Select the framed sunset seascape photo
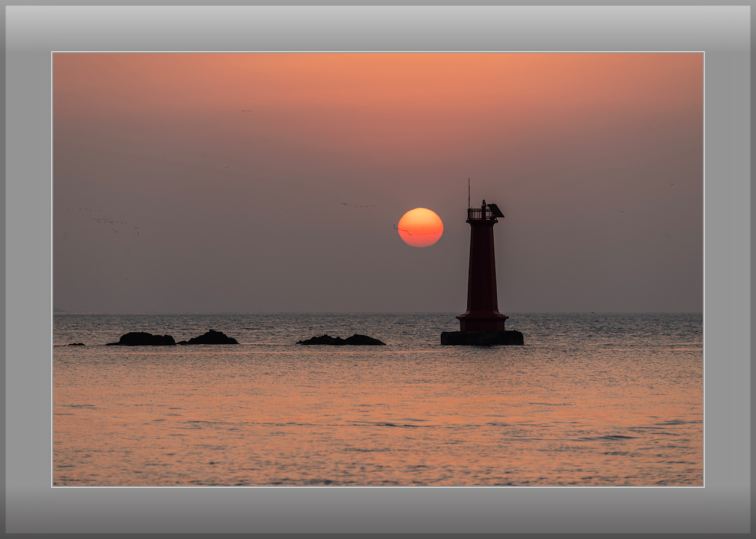 pyautogui.click(x=378, y=269)
